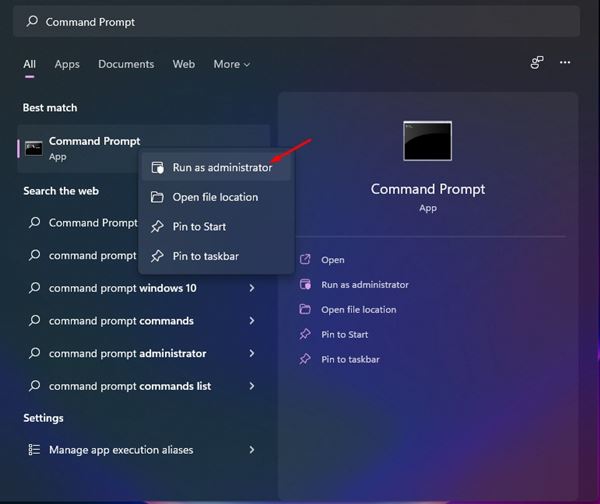Expand chevron for command prompt administrator
This screenshot has width=600, height=504.
(x=252, y=353)
